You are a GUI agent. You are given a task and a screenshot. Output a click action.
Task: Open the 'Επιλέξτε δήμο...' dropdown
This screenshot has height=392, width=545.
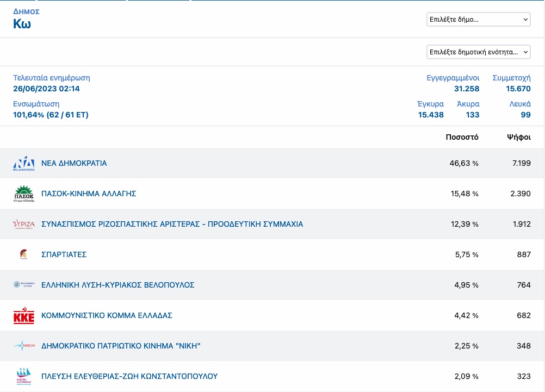[478, 20]
